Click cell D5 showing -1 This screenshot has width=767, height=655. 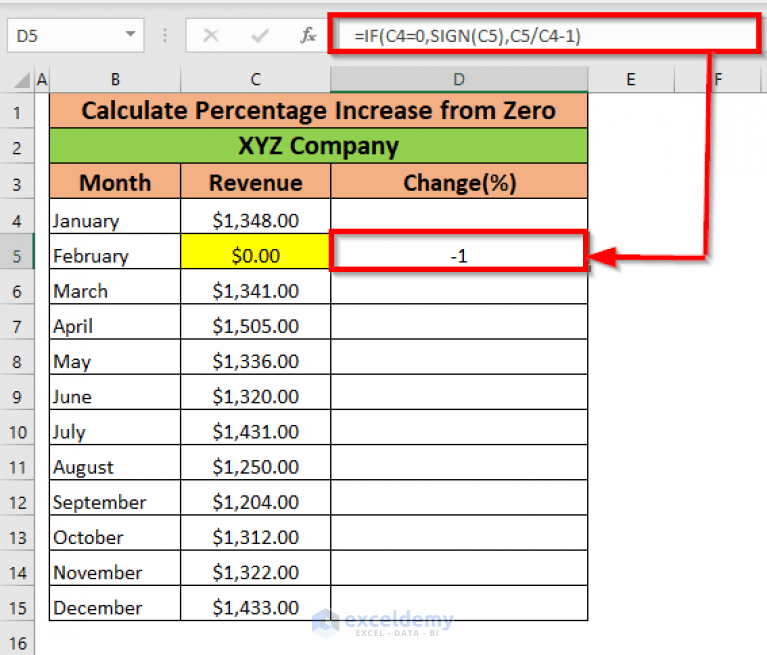(459, 252)
